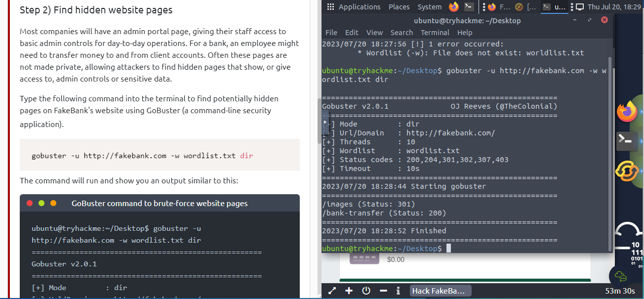Click the /bank-transfer (Status: 200) result line

coord(384,213)
